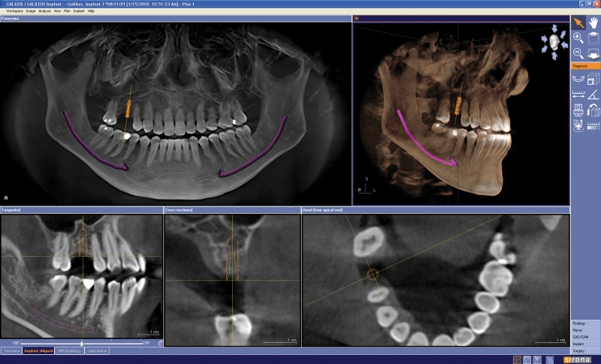The image size is (601, 364).
Task: Switch to the MPR/Radiology tab
Action: pos(69,350)
